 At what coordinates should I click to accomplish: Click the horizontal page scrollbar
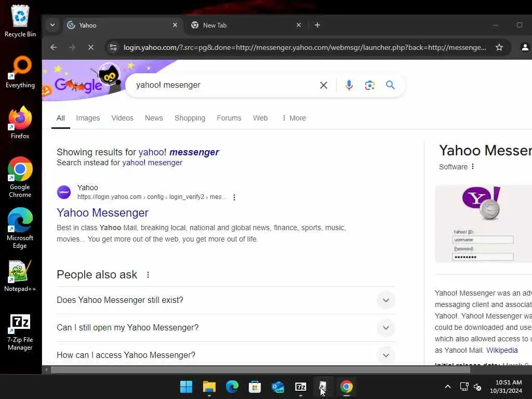260,370
